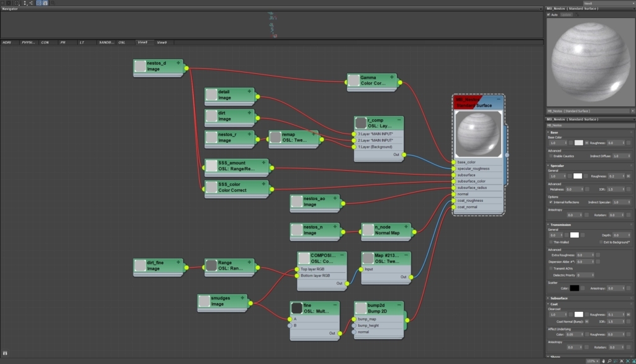
Task: Open the zoom percentage dropdown in status bar
Action: pyautogui.click(x=593, y=361)
